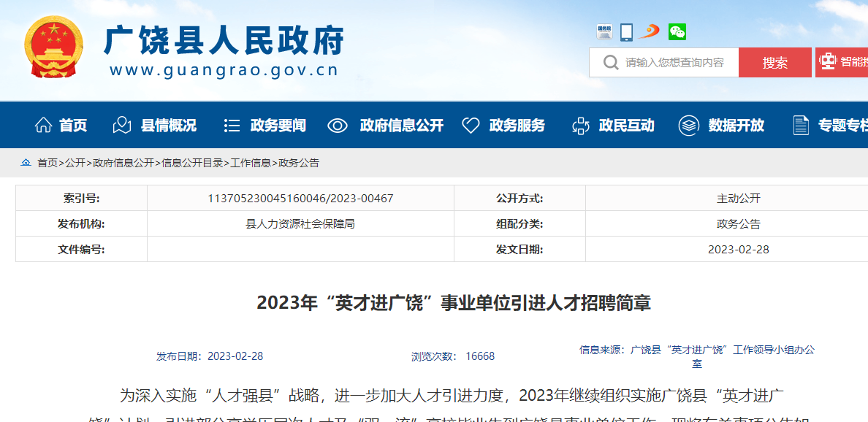
Task: Open the green WeChat icon
Action: (x=677, y=32)
